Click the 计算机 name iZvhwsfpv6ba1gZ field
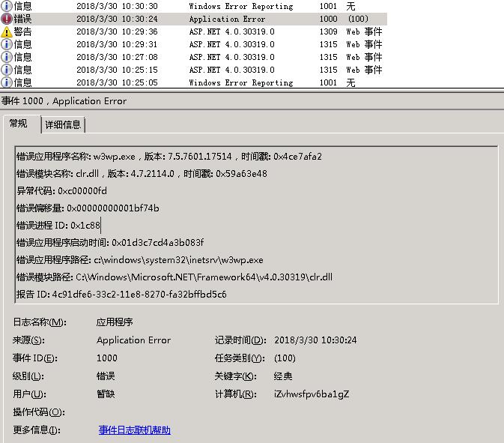This screenshot has height=443, width=504. pyautogui.click(x=312, y=394)
